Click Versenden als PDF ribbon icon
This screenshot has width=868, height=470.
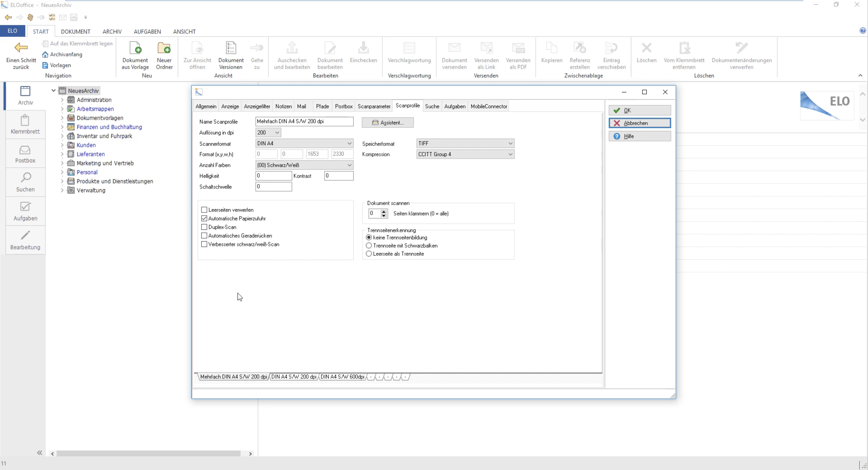(x=518, y=48)
